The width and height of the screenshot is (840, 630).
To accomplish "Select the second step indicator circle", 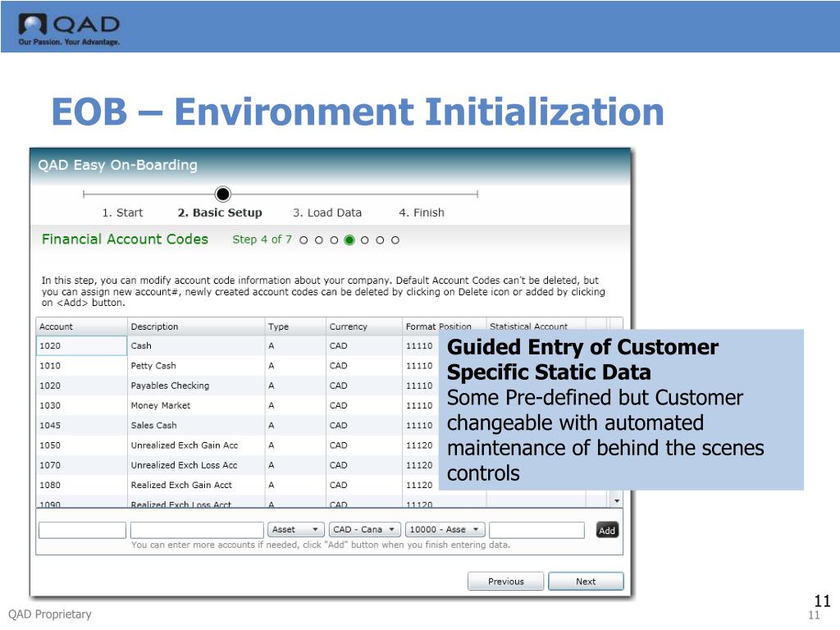I will click(319, 240).
